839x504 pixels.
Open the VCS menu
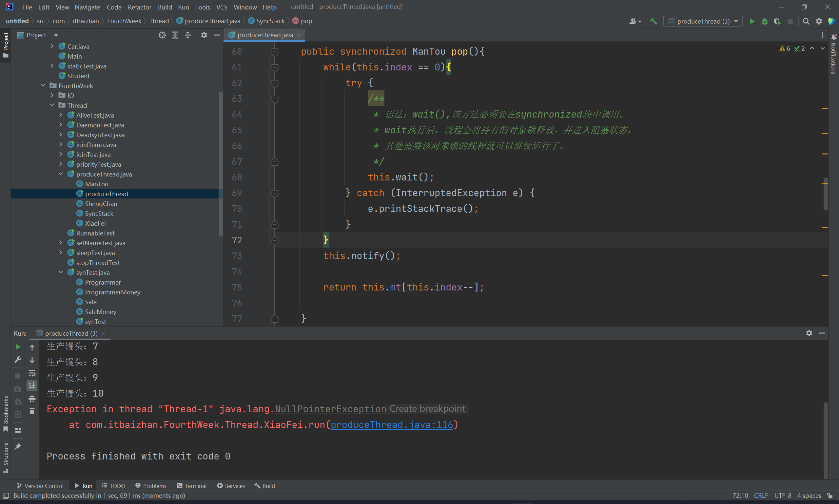222,7
